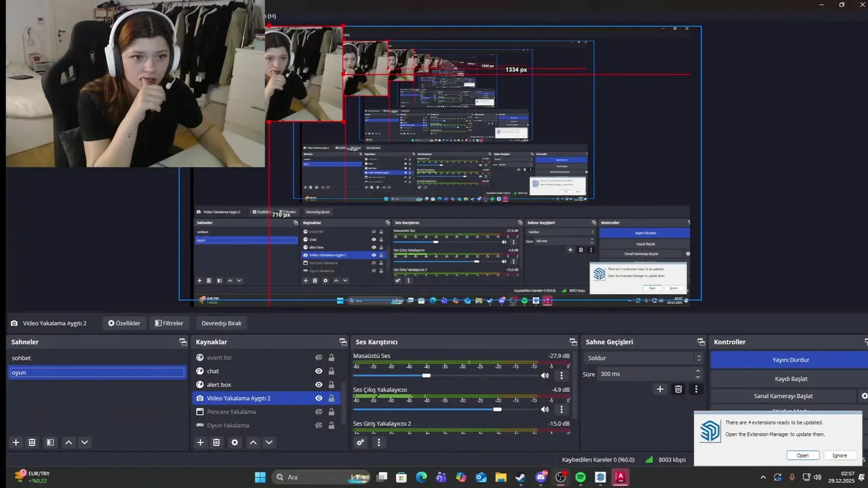Add a new source with the plus icon in Kaynaklar

pos(200,442)
